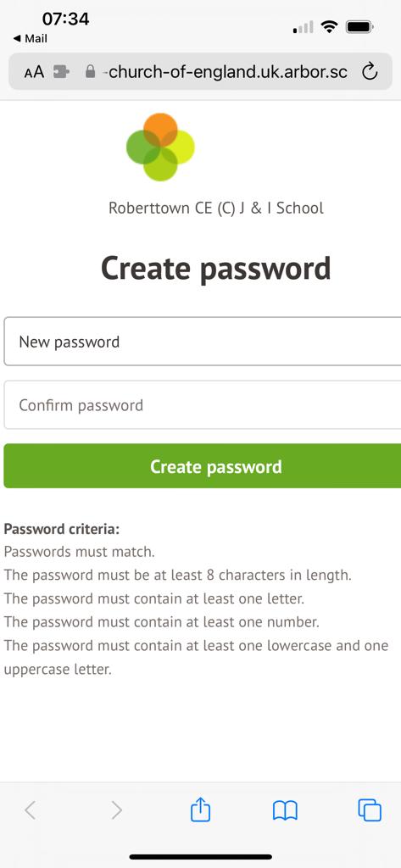Show open tabs overview icon
The image size is (401, 868).
click(370, 810)
